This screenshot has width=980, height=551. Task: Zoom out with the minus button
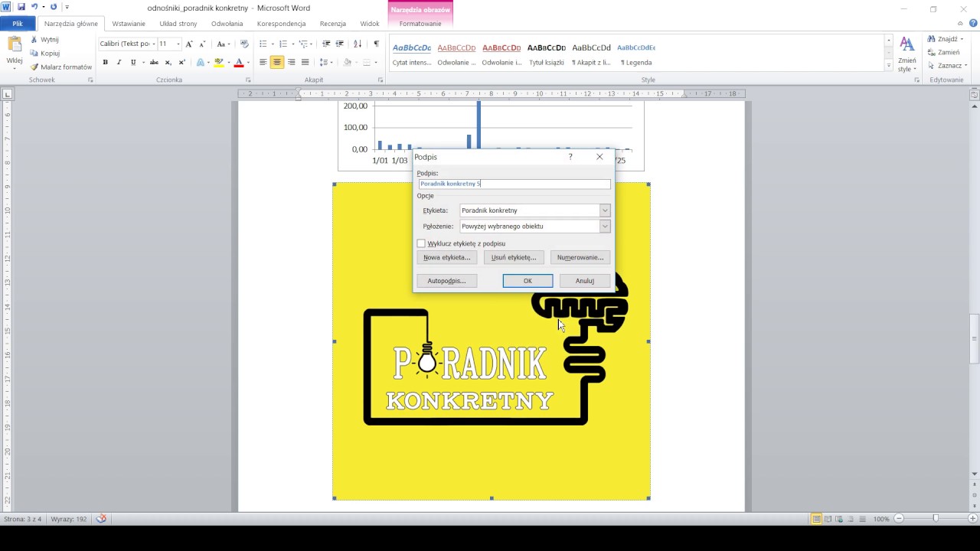click(x=900, y=519)
